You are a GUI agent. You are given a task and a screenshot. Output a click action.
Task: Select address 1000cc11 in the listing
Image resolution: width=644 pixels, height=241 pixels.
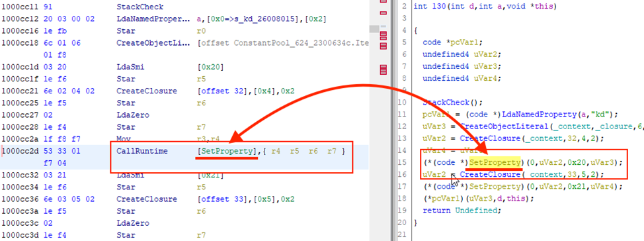[20, 7]
